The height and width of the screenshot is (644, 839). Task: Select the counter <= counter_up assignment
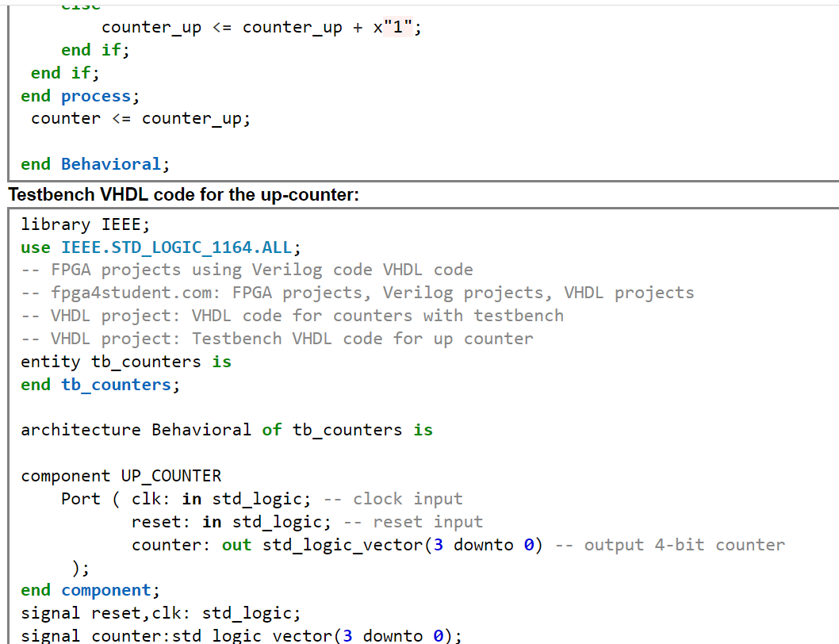coord(140,117)
